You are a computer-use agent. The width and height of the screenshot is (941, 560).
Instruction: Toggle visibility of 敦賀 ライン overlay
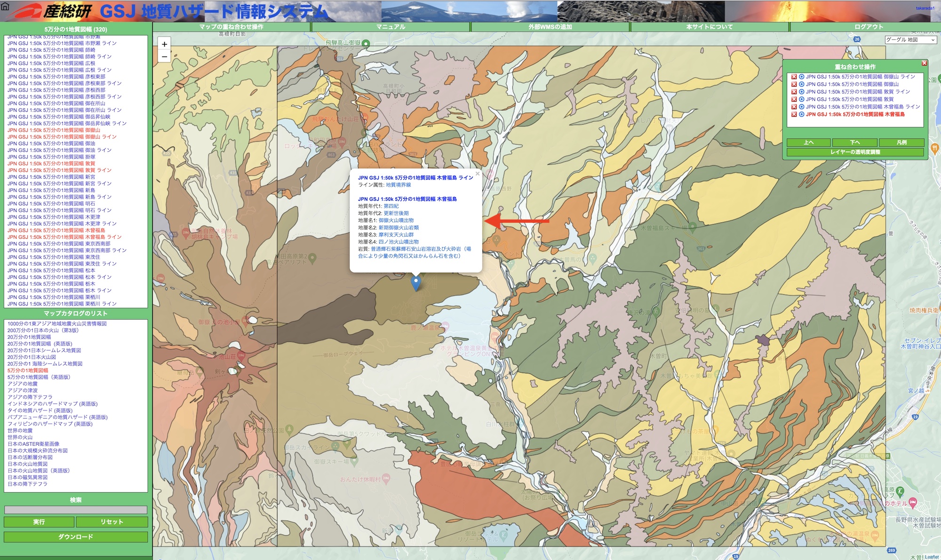tap(801, 92)
